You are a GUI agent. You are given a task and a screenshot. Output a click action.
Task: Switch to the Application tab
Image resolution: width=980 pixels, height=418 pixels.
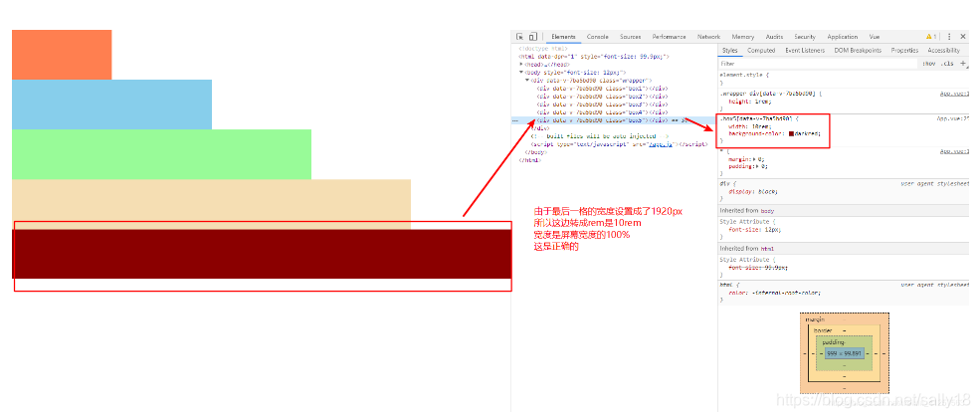pyautogui.click(x=843, y=37)
